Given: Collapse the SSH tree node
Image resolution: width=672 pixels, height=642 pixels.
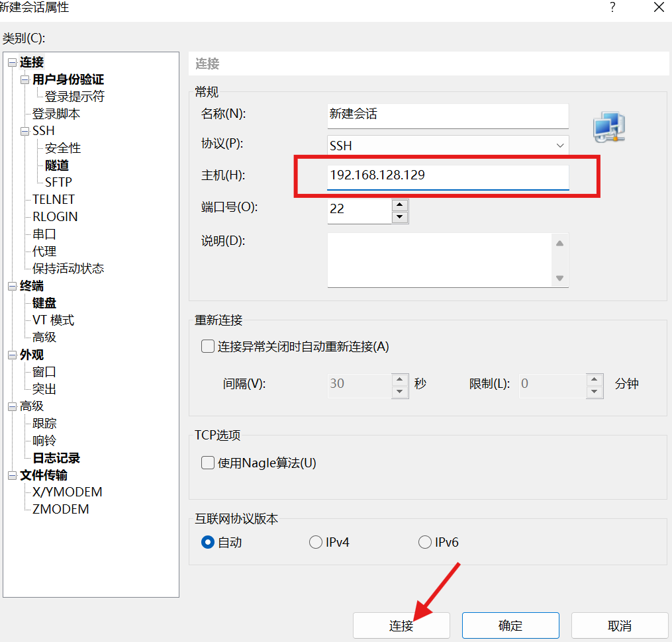Looking at the screenshot, I should point(24,131).
